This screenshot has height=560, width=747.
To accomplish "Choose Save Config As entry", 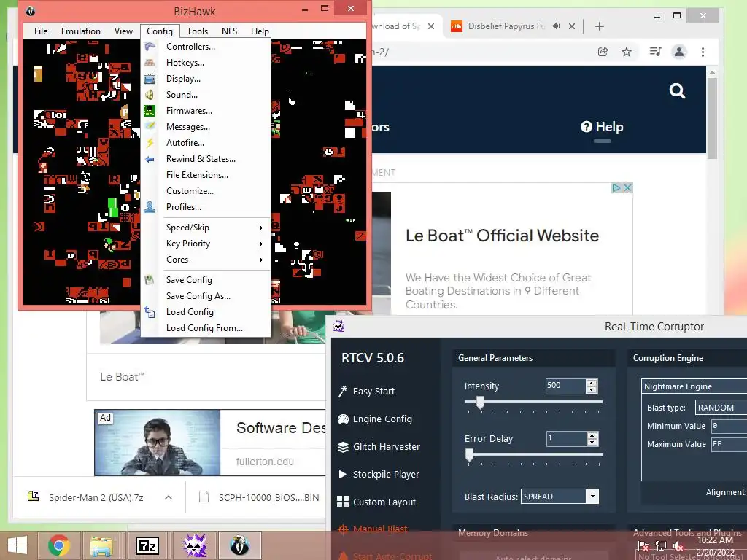I will point(206,296).
